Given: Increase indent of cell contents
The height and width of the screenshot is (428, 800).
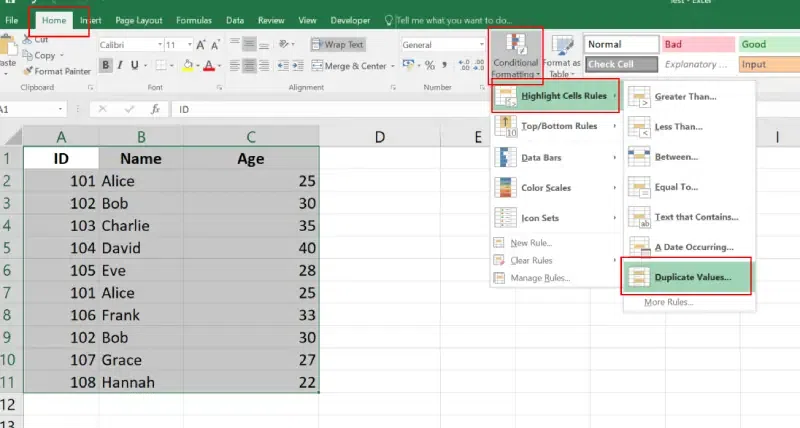Looking at the screenshot, I should pyautogui.click(x=298, y=65).
